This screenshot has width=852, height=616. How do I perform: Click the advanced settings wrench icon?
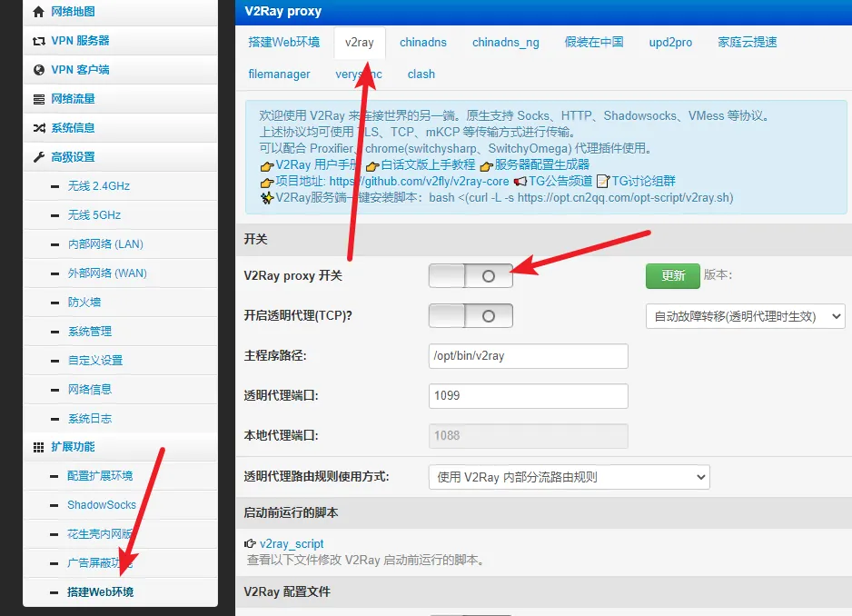coord(38,157)
